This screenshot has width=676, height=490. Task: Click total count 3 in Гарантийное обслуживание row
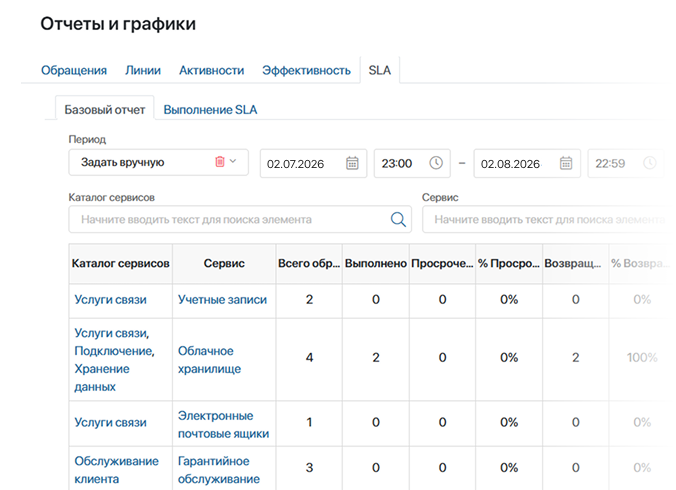[x=309, y=468]
